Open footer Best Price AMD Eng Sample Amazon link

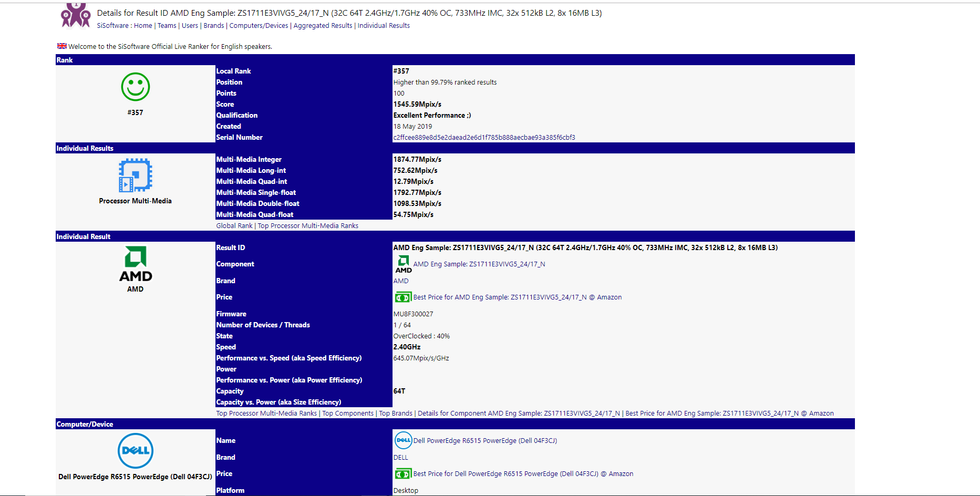[729, 414]
